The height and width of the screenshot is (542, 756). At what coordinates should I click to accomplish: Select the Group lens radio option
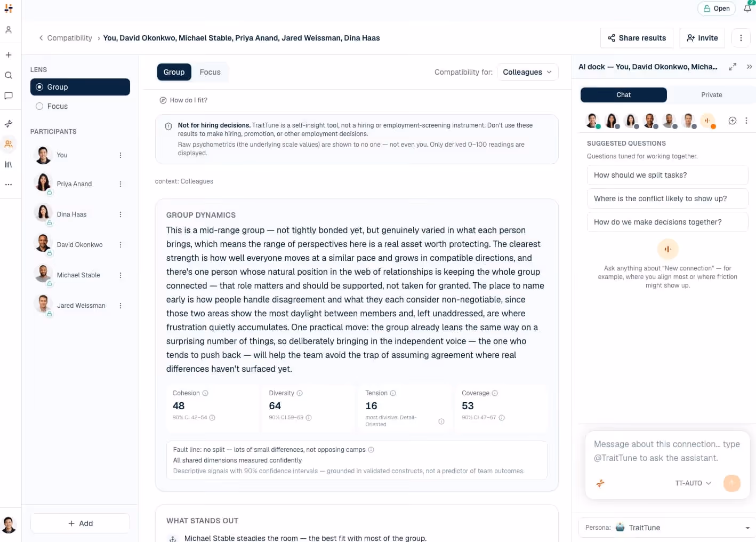[x=80, y=87]
